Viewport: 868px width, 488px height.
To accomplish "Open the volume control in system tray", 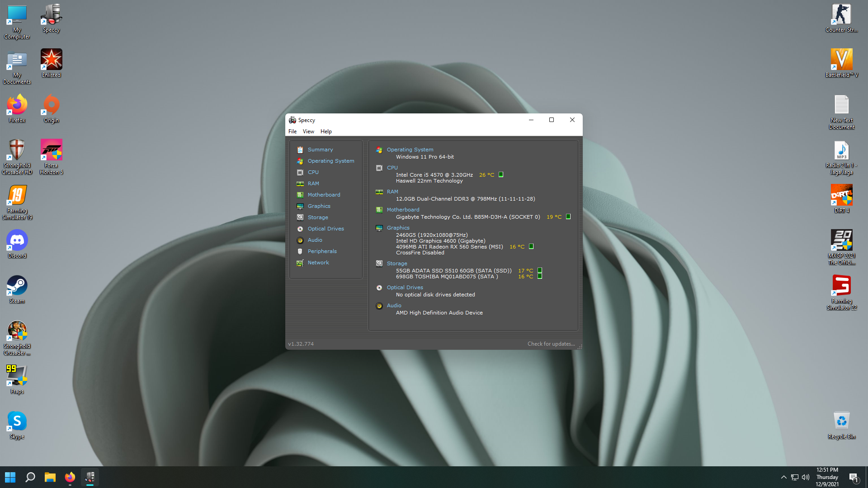I will (806, 477).
